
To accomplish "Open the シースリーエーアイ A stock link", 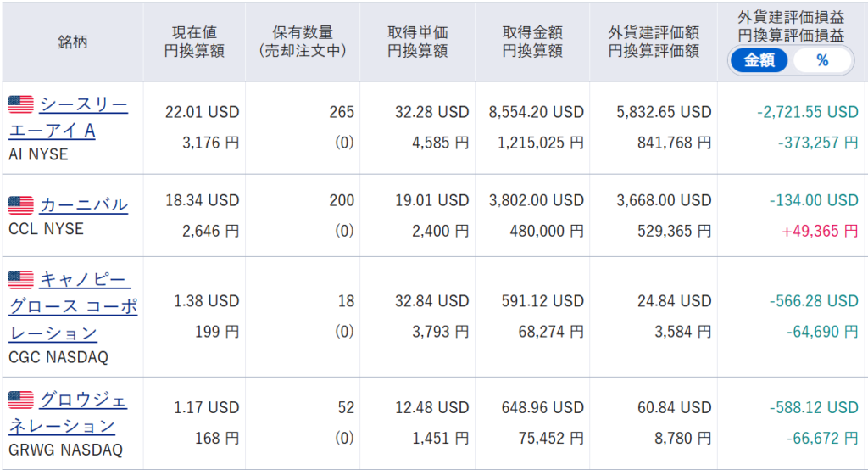I will pos(68,117).
